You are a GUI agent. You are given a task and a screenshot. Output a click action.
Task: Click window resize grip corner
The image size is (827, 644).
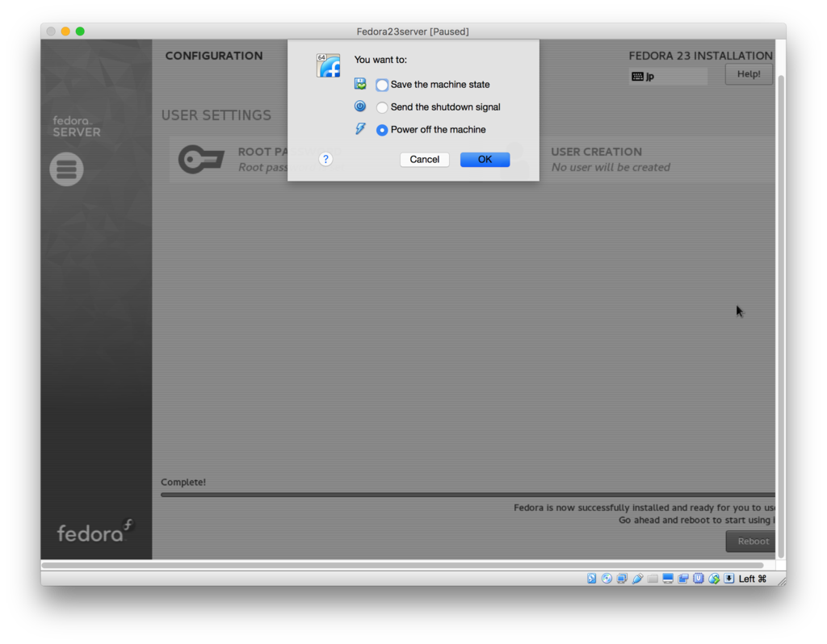(x=781, y=581)
